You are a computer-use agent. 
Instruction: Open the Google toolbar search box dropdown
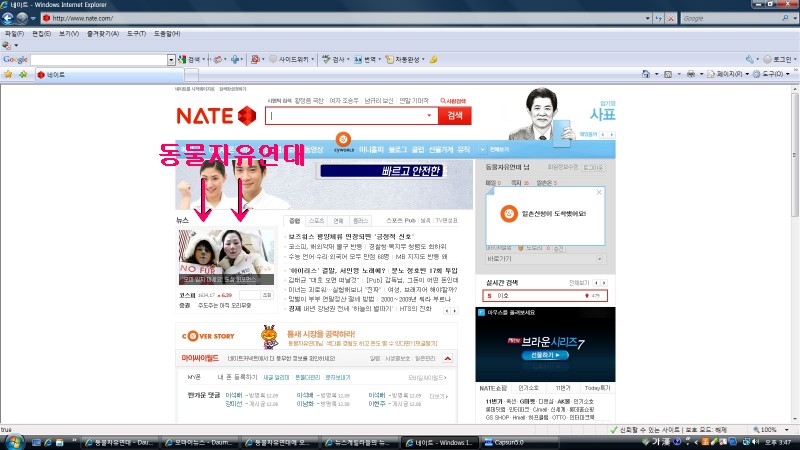click(171, 60)
